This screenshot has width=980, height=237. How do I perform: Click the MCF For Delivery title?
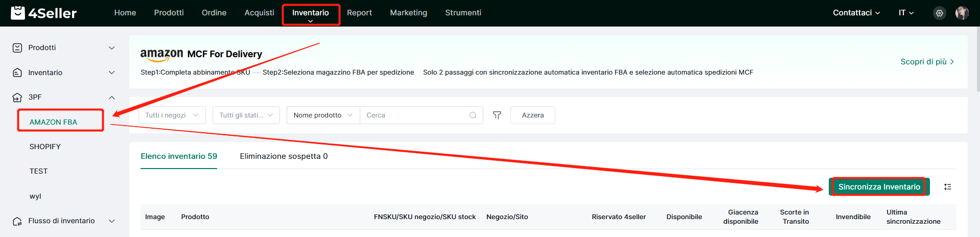click(x=225, y=54)
